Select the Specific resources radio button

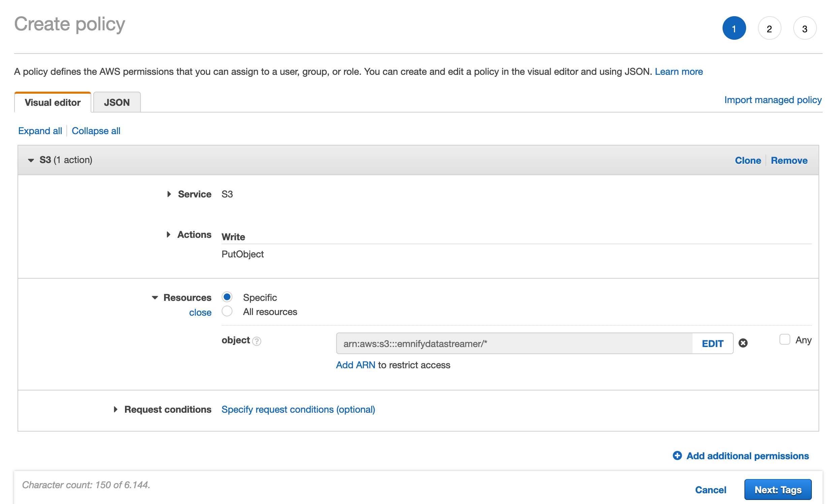click(227, 297)
